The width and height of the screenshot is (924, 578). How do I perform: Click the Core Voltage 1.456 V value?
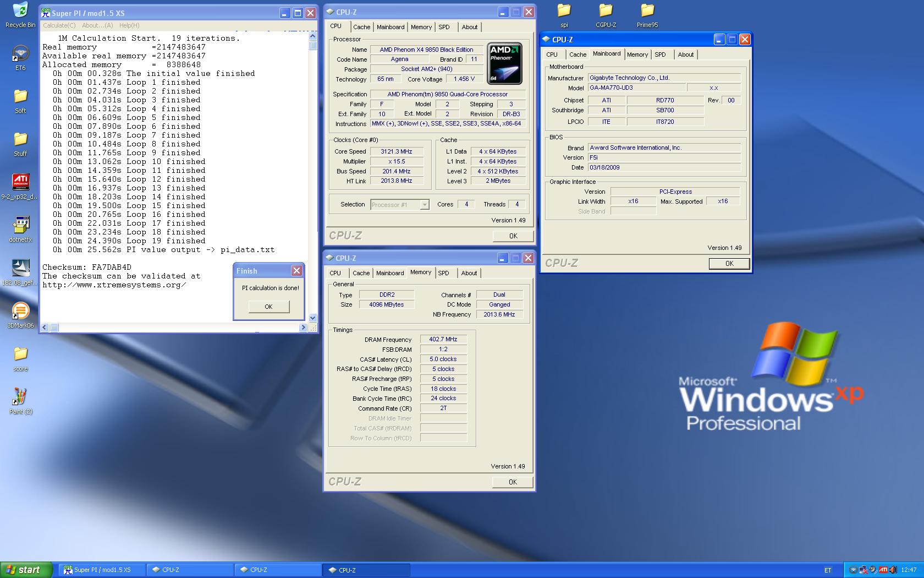(x=464, y=79)
